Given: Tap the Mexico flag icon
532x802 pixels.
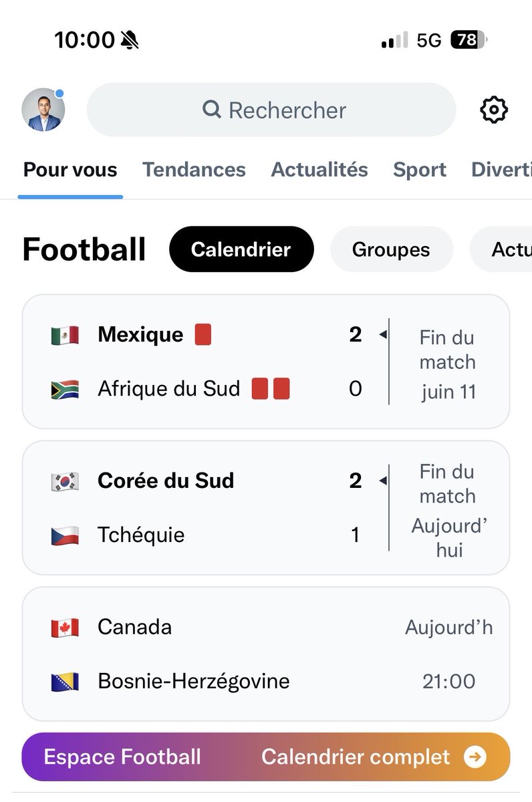Looking at the screenshot, I should (x=65, y=335).
